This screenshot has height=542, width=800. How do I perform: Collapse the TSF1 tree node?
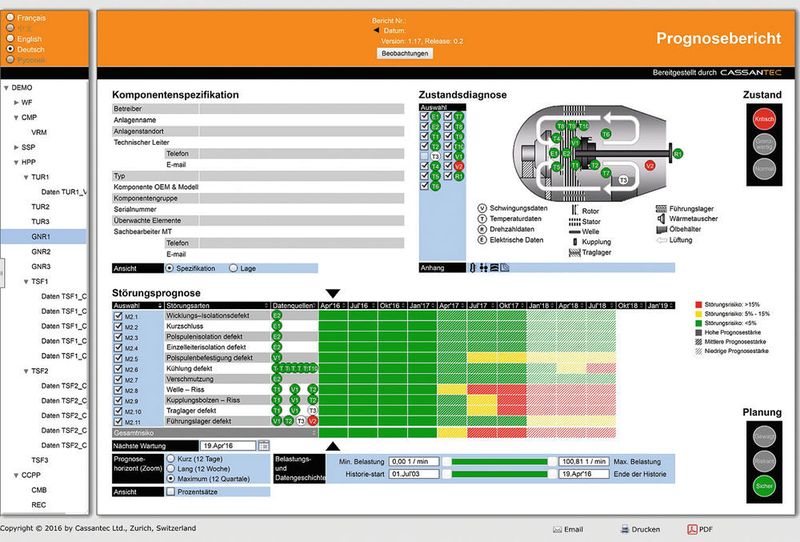coord(26,282)
